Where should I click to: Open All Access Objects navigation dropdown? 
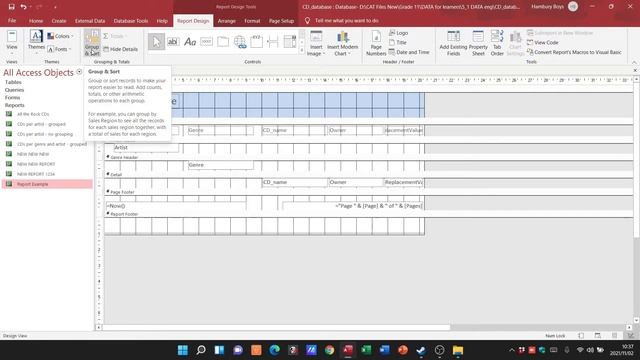tap(79, 72)
